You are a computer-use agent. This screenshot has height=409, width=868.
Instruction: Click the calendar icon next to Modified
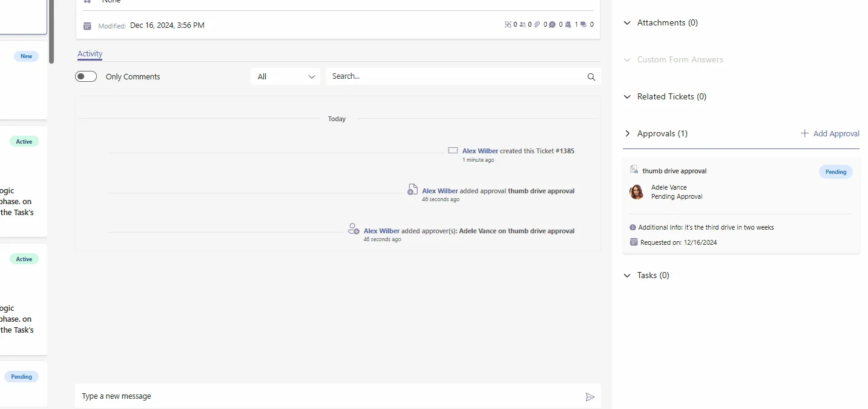tap(87, 26)
